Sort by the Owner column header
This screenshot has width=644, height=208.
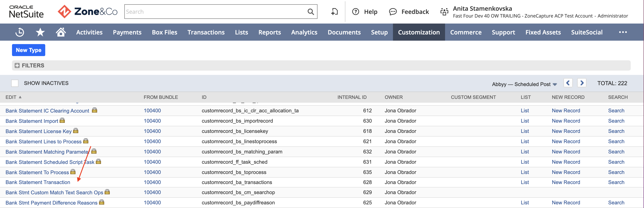[x=394, y=97]
